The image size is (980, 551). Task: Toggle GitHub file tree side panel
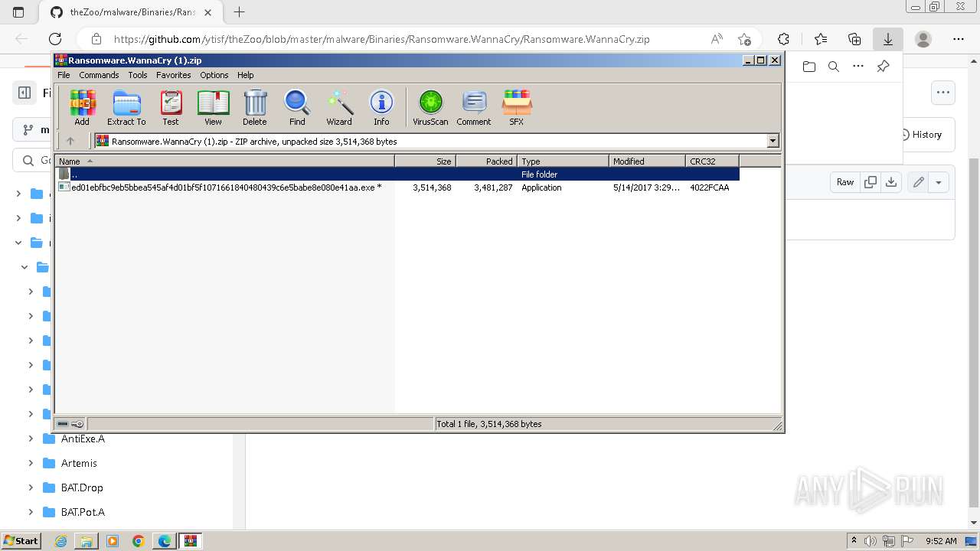coord(24,93)
